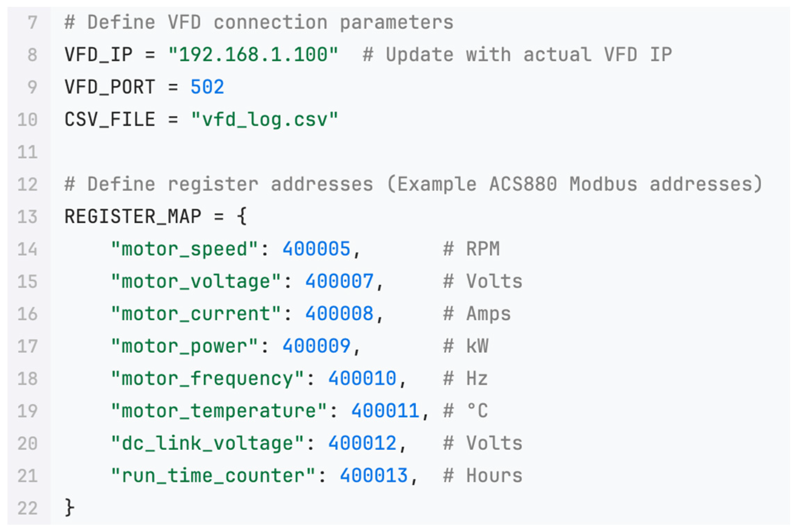Click the register address 400007
Viewport: 797px width, 532px height.
(x=339, y=281)
